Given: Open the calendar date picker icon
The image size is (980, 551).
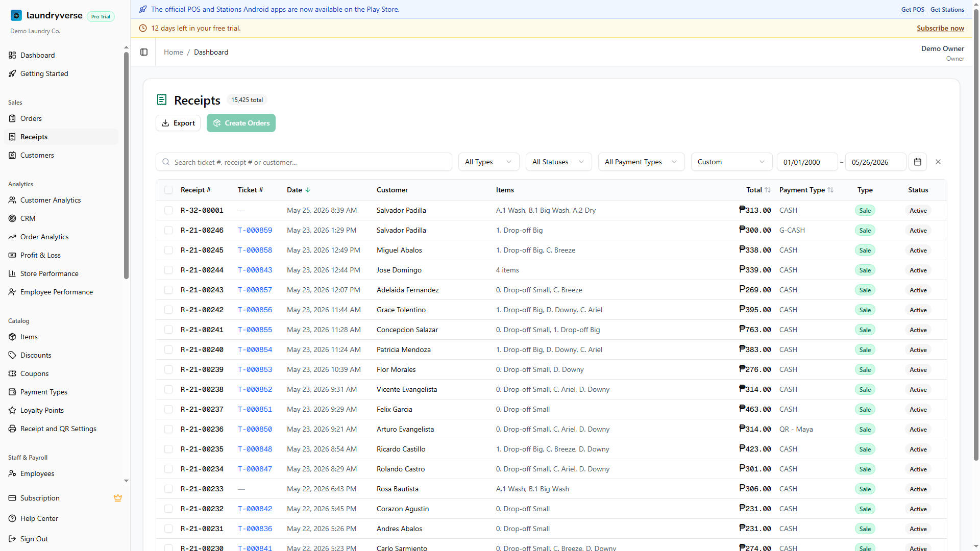Looking at the screenshot, I should click(x=918, y=162).
